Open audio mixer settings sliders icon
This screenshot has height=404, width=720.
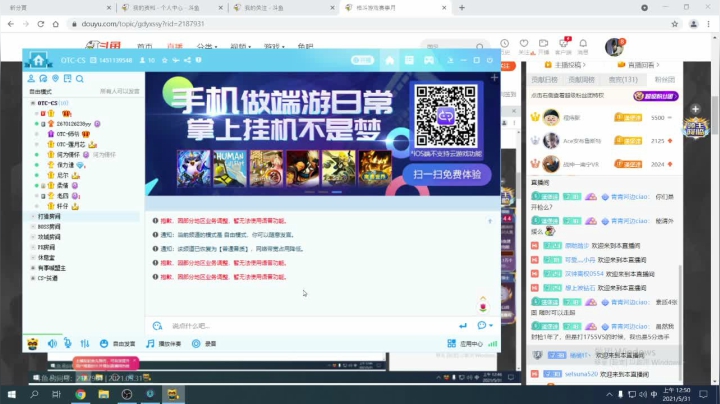pyautogui.click(x=84, y=343)
